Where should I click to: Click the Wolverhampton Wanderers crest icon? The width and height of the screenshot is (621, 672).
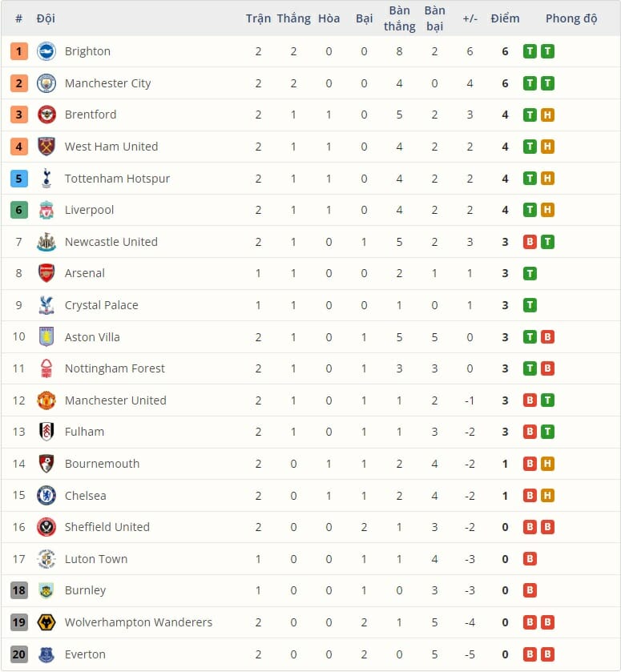(x=46, y=622)
